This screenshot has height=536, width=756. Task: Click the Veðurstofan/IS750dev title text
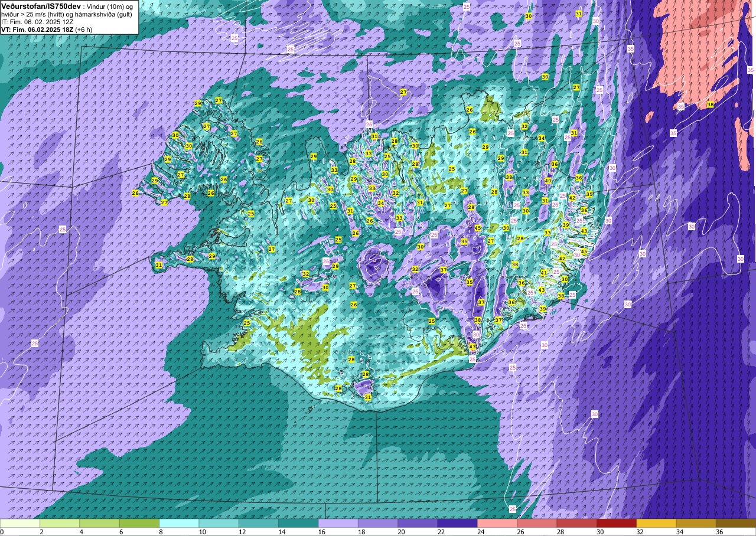(41, 6)
